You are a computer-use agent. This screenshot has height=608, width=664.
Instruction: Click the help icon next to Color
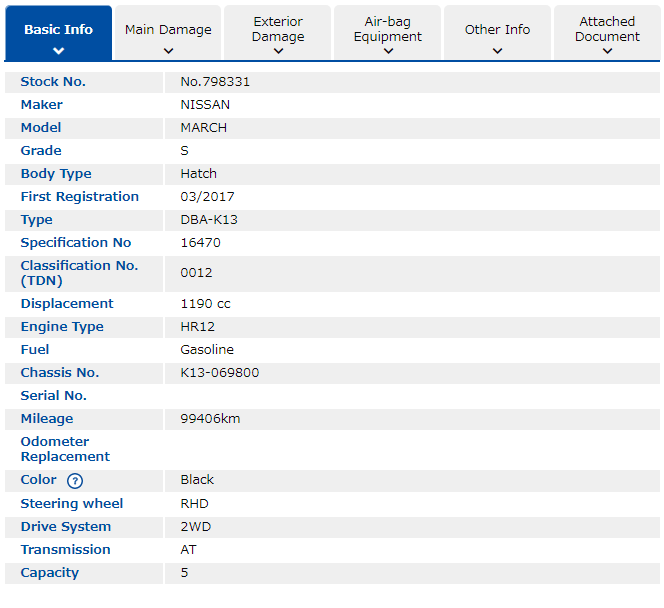(x=75, y=481)
